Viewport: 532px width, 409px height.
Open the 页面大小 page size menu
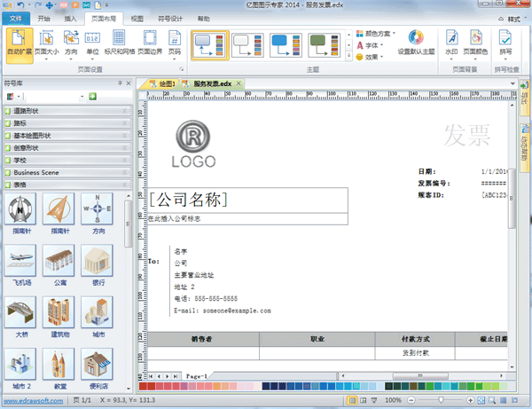click(46, 45)
